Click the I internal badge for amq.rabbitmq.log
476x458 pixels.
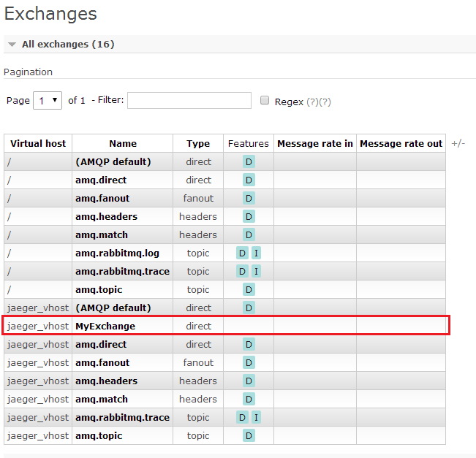tap(256, 253)
